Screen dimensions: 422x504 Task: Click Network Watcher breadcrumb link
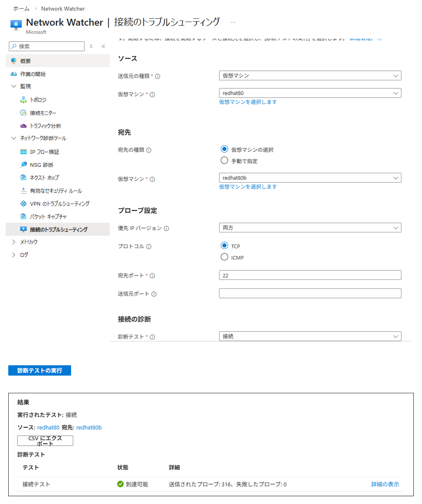click(x=63, y=9)
